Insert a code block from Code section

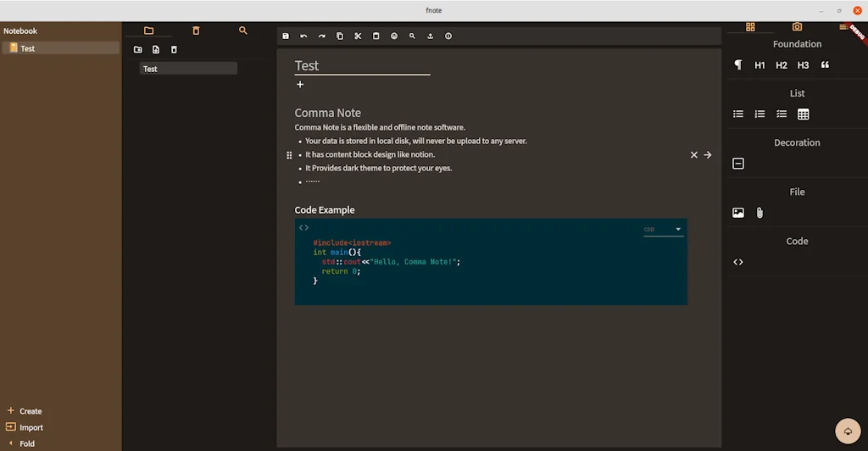[x=738, y=262]
